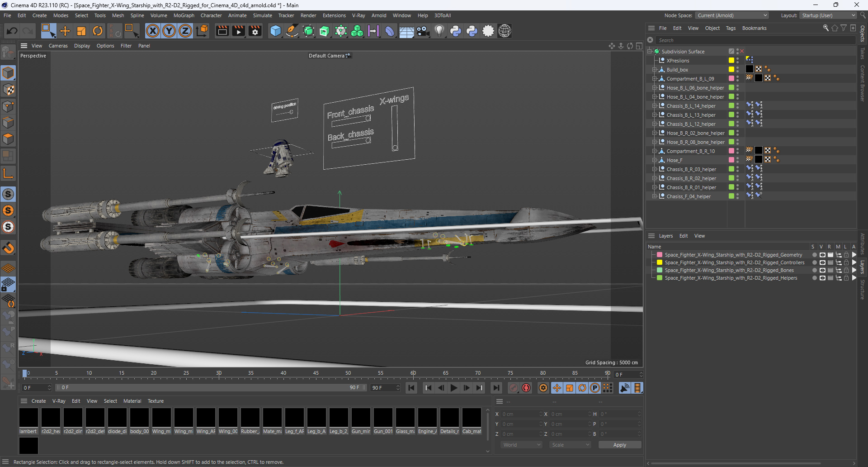This screenshot has width=868, height=467.
Task: Click the Axis L-shaped tool icon
Action: tap(9, 173)
